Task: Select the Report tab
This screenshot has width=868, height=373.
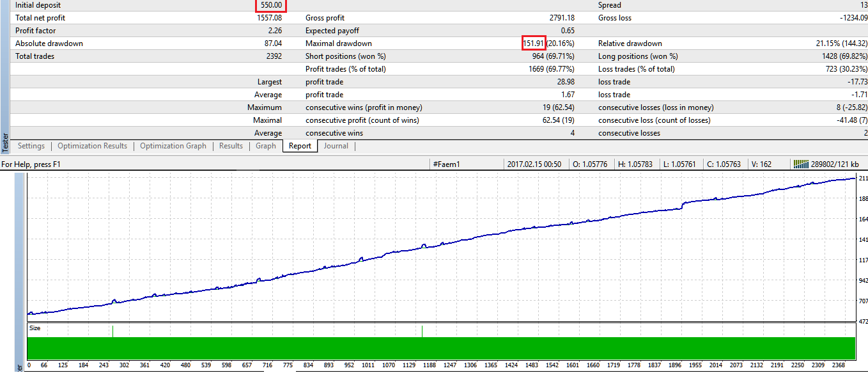Action: [x=300, y=146]
